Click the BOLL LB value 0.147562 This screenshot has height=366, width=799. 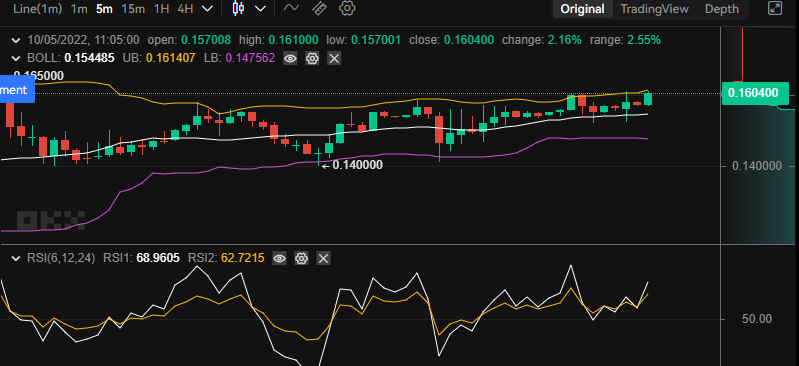[x=250, y=58]
